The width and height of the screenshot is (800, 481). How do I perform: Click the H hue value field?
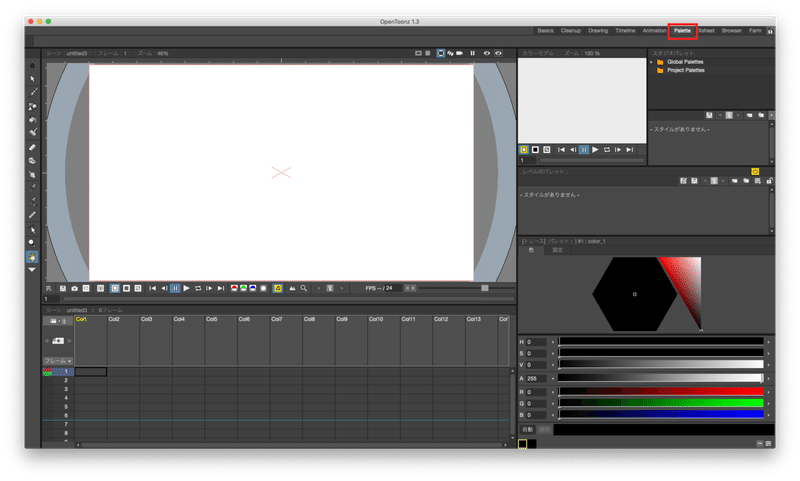click(x=536, y=342)
